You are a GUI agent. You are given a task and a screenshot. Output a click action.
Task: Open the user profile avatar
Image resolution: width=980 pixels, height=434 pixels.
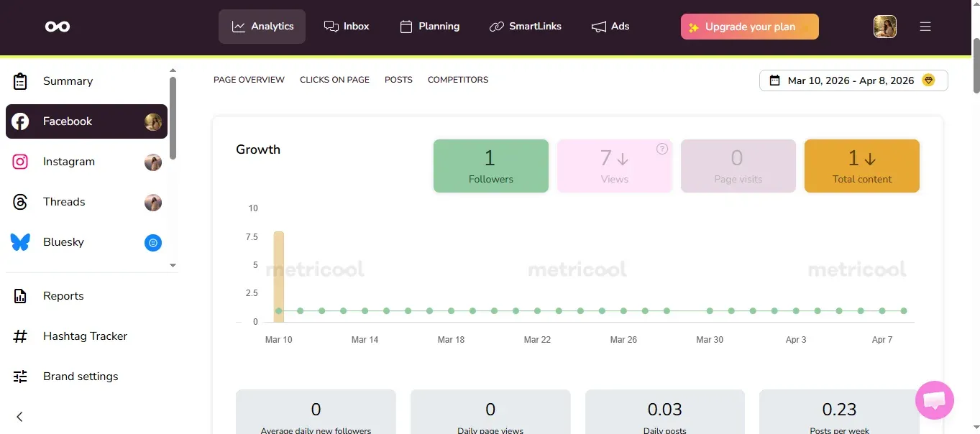pyautogui.click(x=884, y=27)
